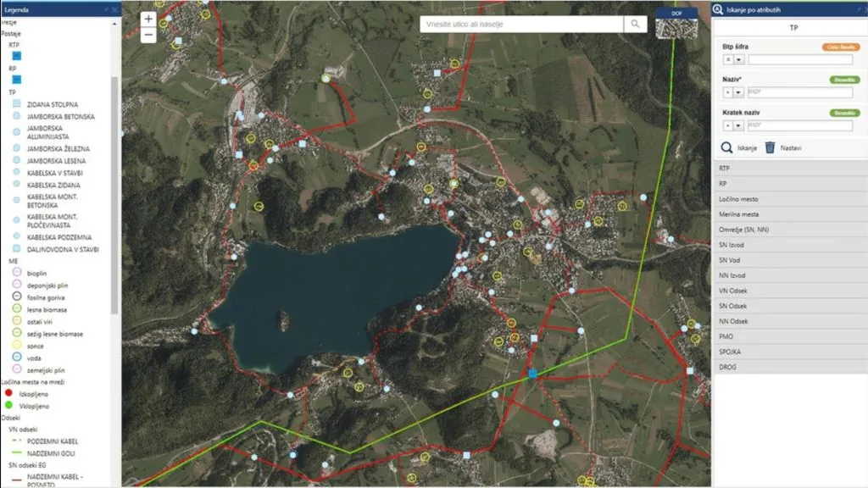Open the Btp šifra operator dropdown
This screenshot has width=868, height=488.
pyautogui.click(x=738, y=60)
